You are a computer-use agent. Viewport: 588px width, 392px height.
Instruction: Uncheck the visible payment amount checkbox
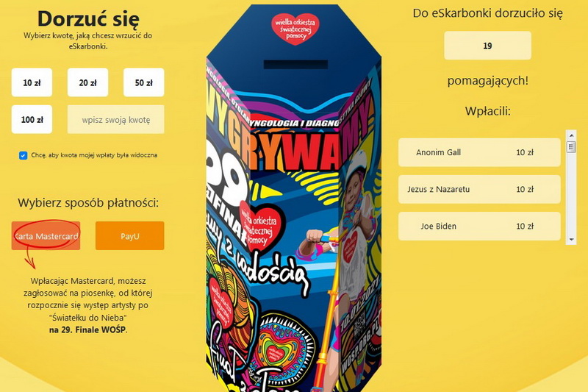click(24, 155)
